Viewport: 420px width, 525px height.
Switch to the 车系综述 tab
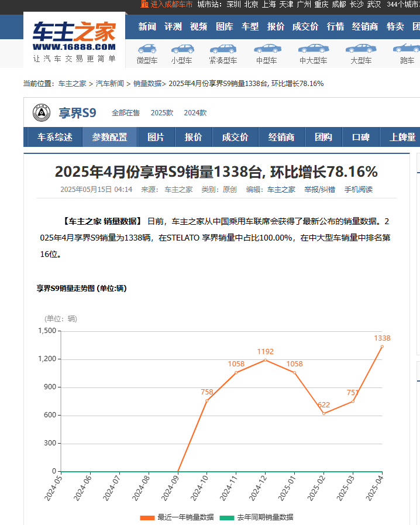point(54,137)
